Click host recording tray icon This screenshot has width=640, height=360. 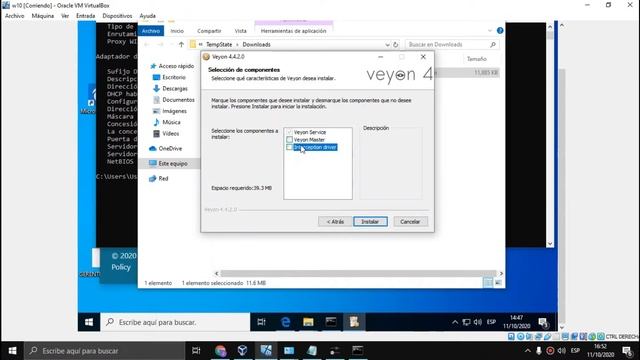pos(550,351)
